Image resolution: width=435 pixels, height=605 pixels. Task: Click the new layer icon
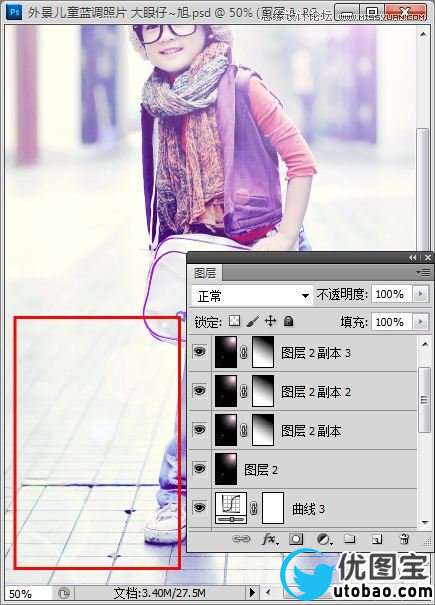tap(377, 539)
